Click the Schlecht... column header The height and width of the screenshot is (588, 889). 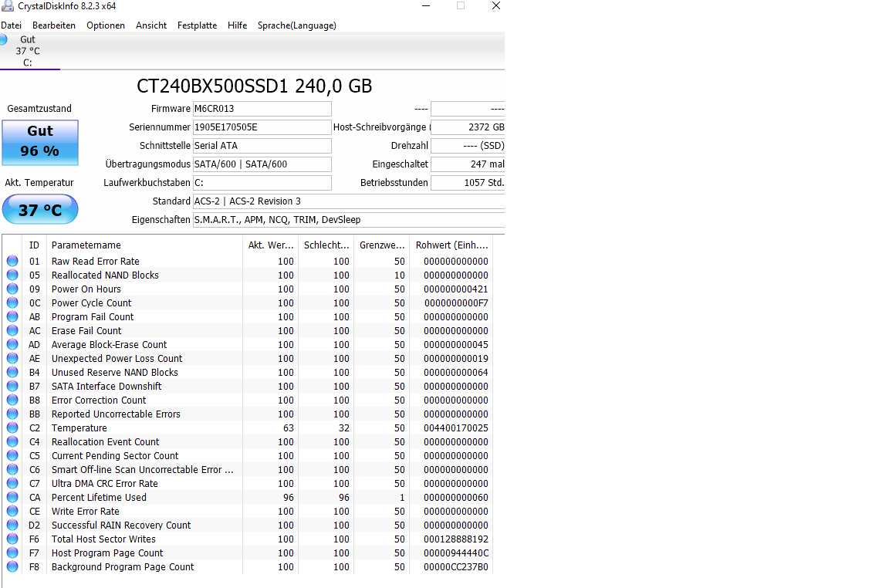326,245
